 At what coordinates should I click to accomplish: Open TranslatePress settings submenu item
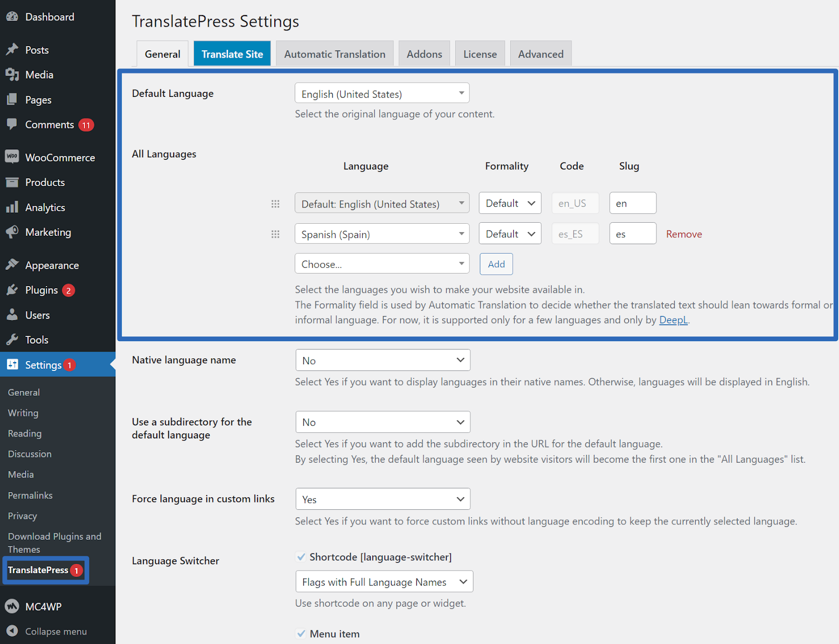point(38,570)
